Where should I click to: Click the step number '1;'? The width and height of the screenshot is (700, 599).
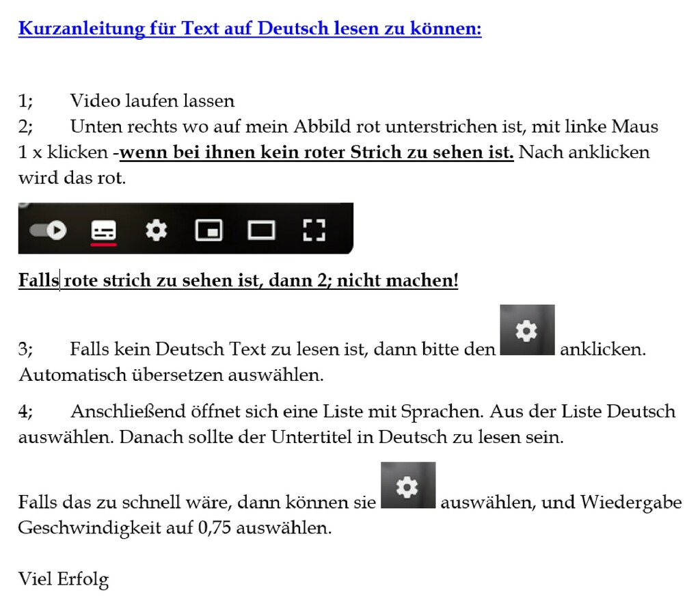pos(25,101)
